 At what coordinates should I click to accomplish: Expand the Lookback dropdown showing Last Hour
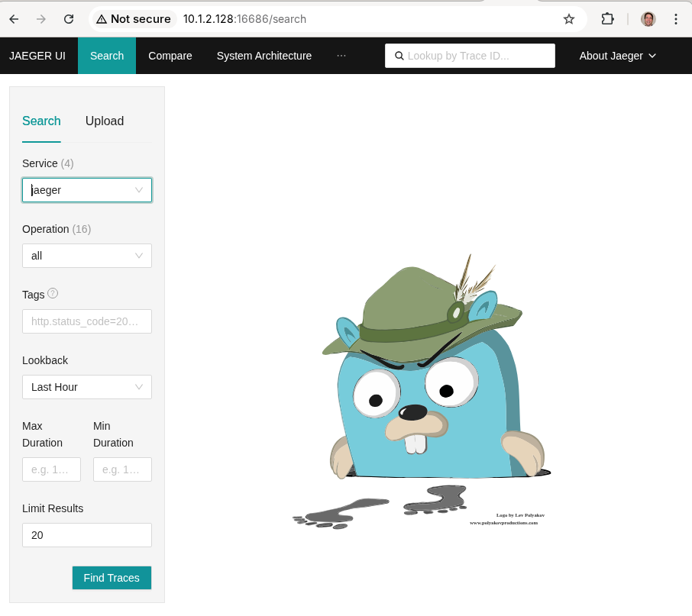(86, 387)
